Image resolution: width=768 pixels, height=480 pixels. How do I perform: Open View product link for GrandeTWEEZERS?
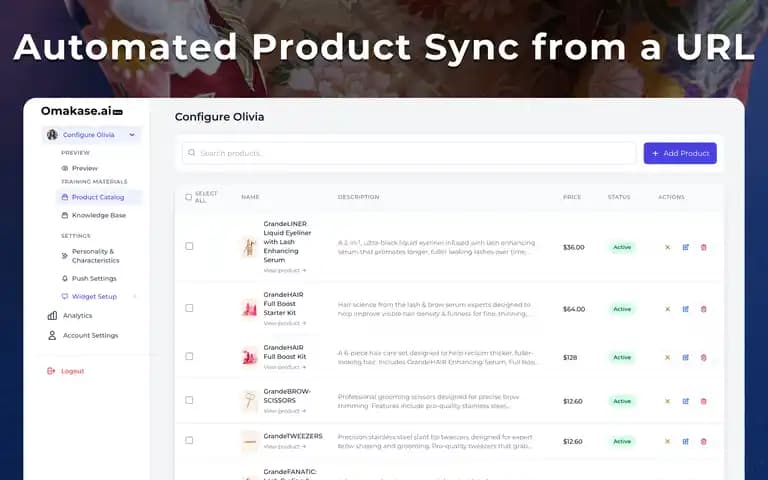tap(285, 447)
